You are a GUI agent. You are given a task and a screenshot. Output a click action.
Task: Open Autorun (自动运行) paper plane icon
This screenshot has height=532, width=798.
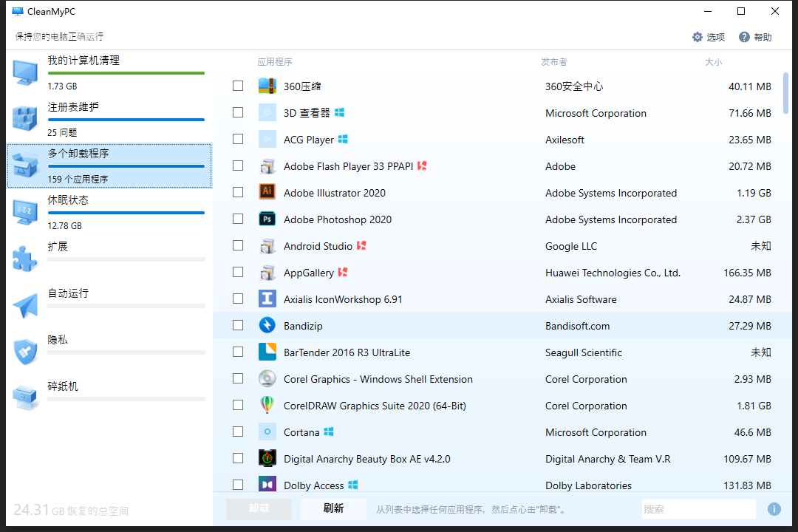[x=25, y=305]
